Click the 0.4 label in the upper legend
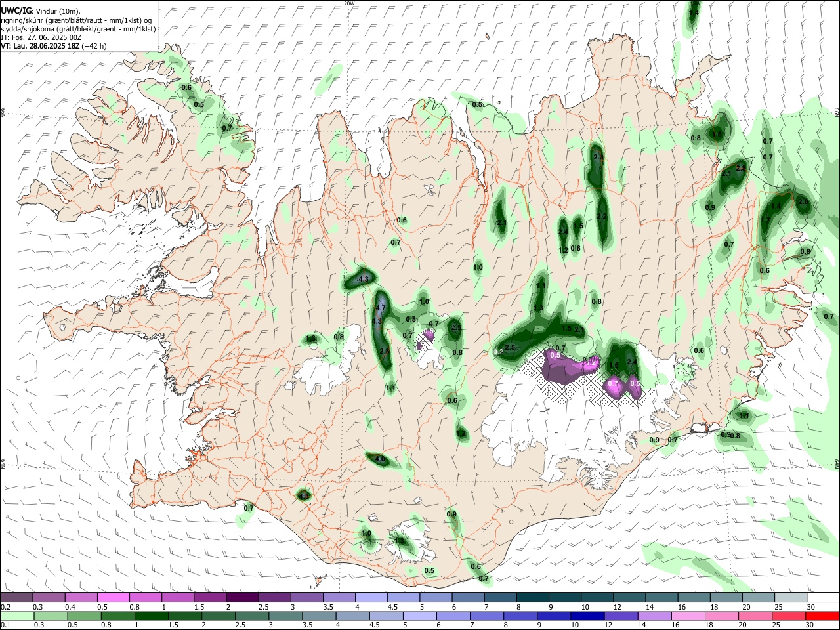 70,607
